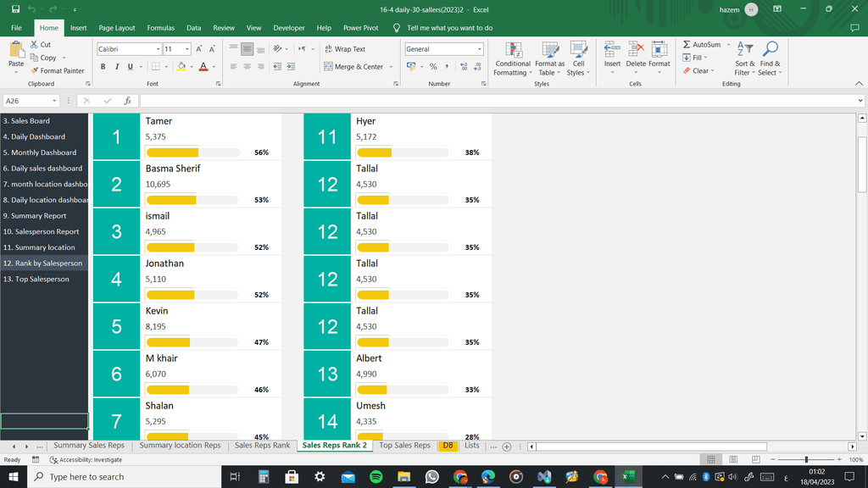Click Decrease Font Size icon

212,49
